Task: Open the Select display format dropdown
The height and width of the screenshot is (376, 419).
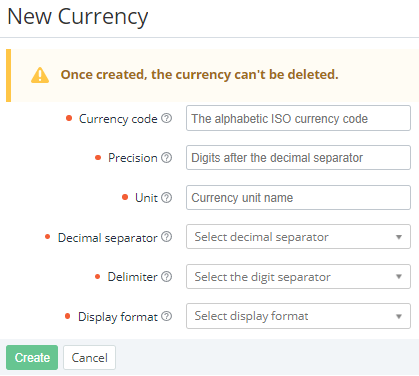Action: pos(298,316)
